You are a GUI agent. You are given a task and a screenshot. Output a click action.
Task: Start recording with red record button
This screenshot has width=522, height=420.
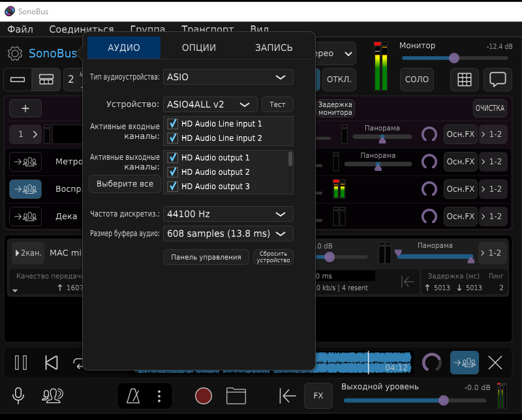204,396
